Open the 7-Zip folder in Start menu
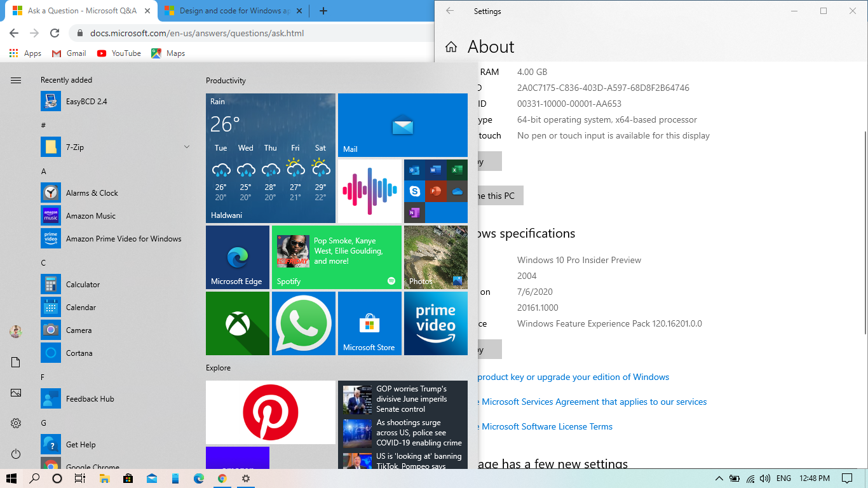 116,147
